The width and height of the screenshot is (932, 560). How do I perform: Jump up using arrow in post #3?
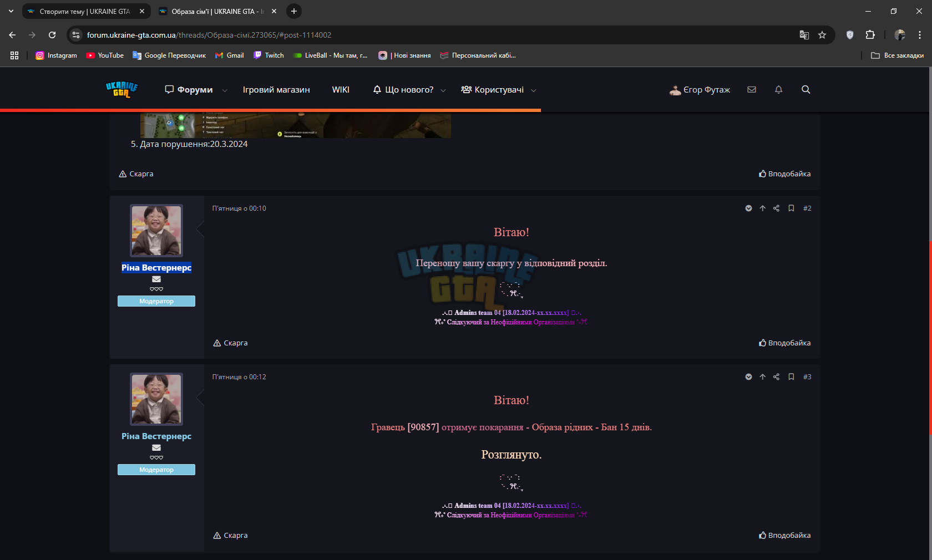point(763,377)
